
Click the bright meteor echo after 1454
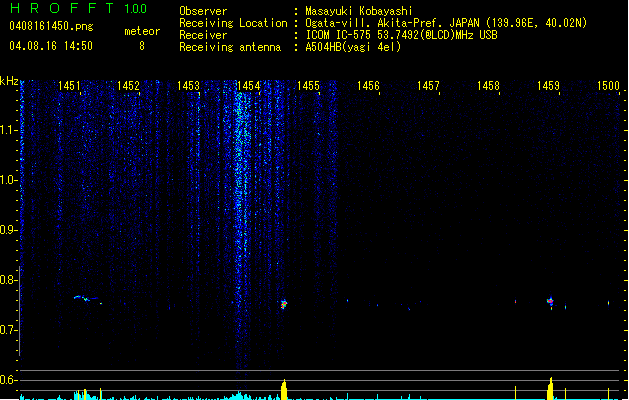point(284,304)
